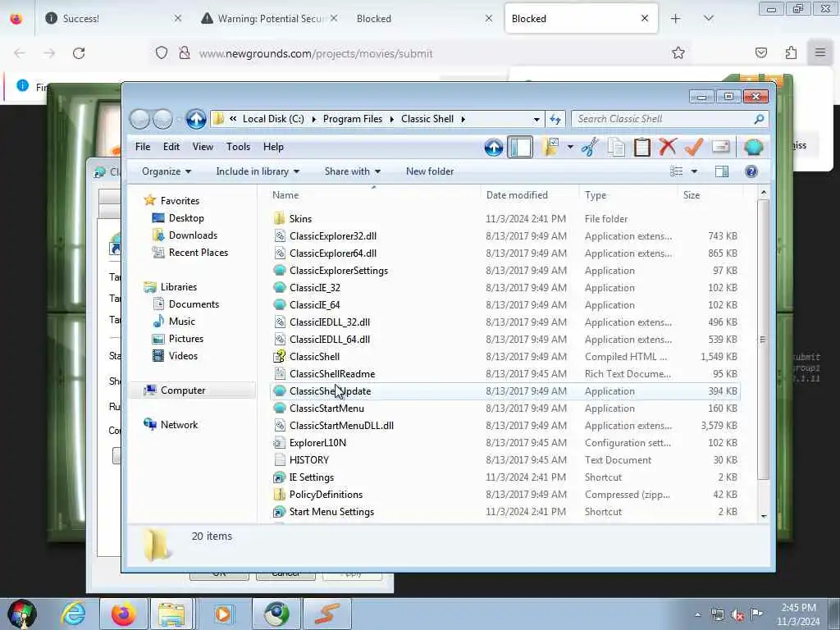Open the view options dropdown arrow
The width and height of the screenshot is (840, 630).
(694, 171)
